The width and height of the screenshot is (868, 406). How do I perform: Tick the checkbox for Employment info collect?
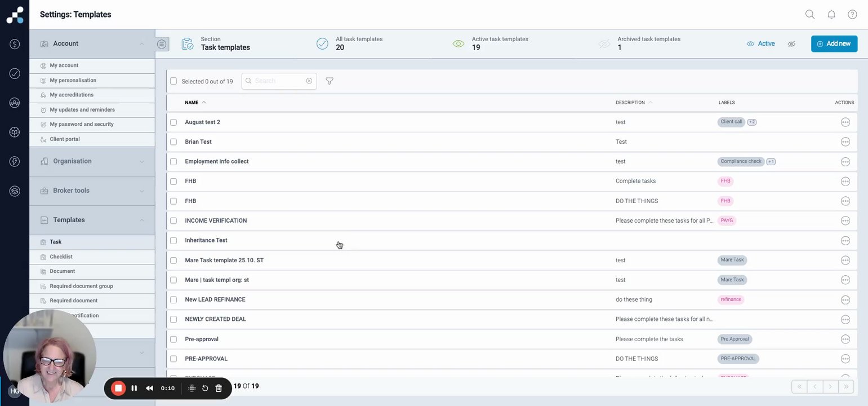[173, 162]
